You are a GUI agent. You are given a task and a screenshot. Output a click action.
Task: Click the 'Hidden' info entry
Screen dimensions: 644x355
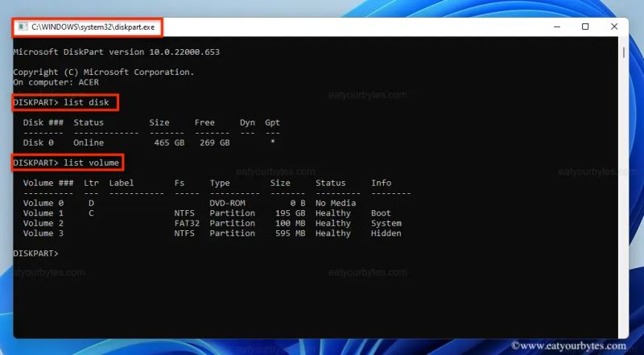tap(386, 233)
